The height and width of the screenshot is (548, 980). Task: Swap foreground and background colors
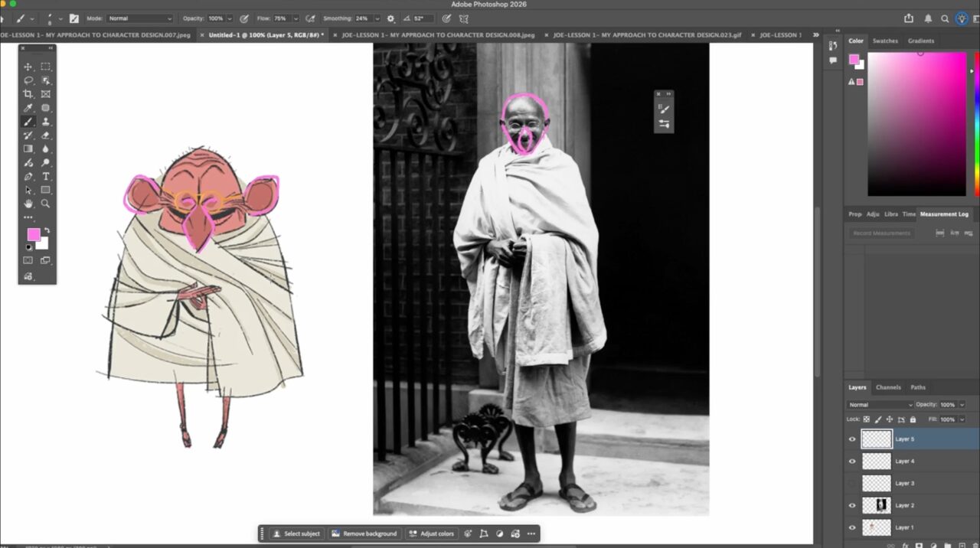[x=47, y=230]
